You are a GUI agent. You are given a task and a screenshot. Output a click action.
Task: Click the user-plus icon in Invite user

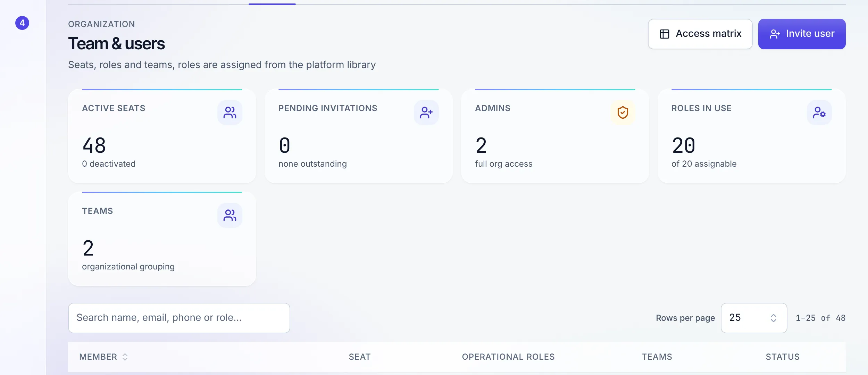coord(775,34)
